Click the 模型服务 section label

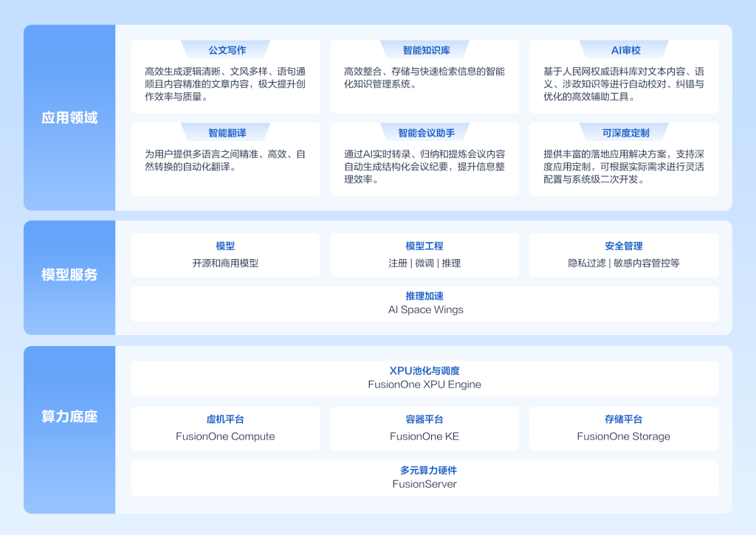tap(69, 275)
